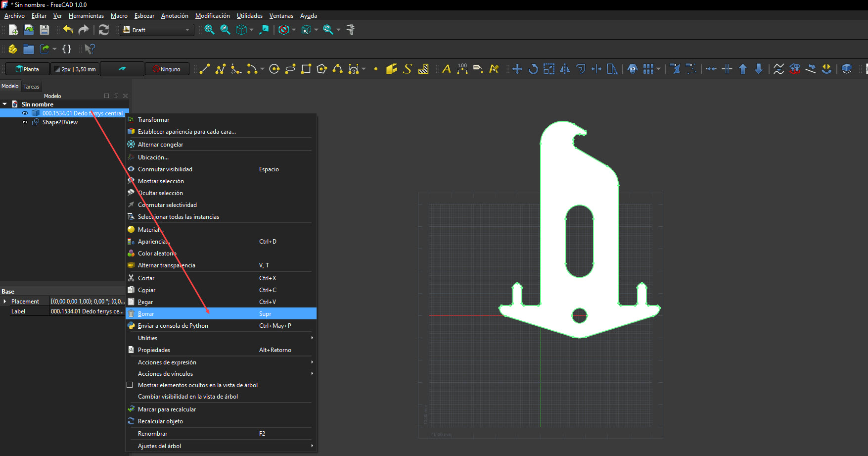Screen dimensions: 868x456
Task: Select the Polygon tool
Action: [x=322, y=69]
